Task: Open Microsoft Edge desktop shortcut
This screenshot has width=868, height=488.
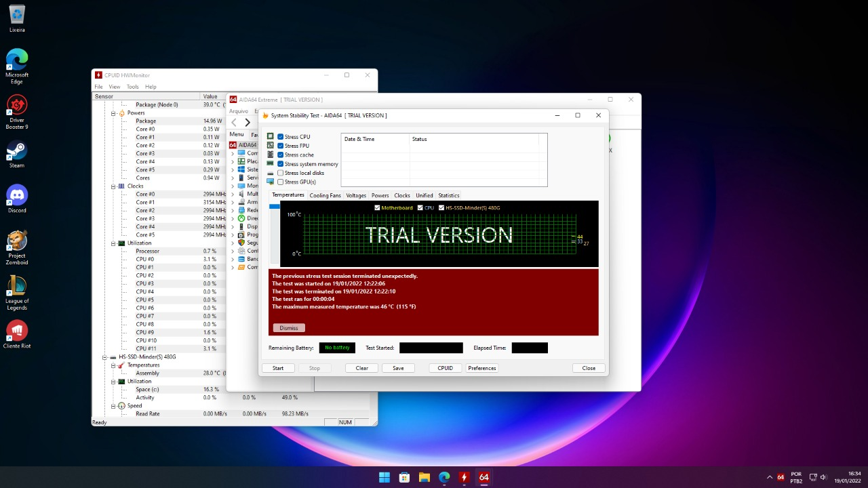Action: tap(17, 66)
